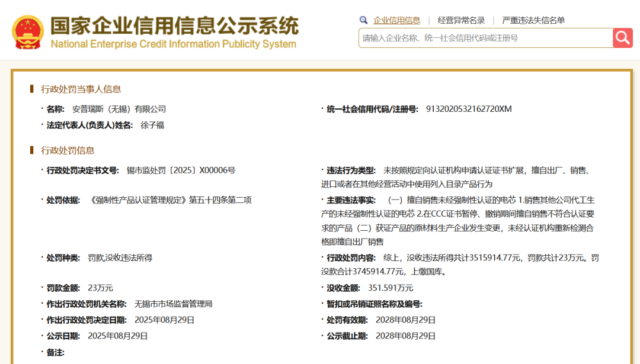The image size is (640, 364).
Task: Open the 严重违法失信名单 tab
Action: coord(533,20)
